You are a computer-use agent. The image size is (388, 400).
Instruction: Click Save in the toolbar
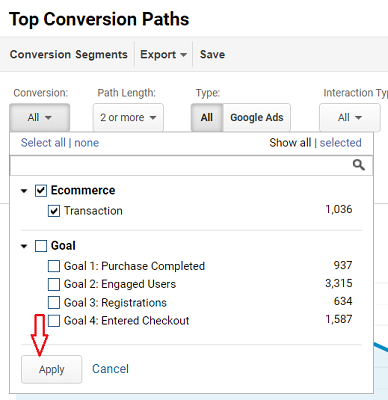[x=212, y=54]
